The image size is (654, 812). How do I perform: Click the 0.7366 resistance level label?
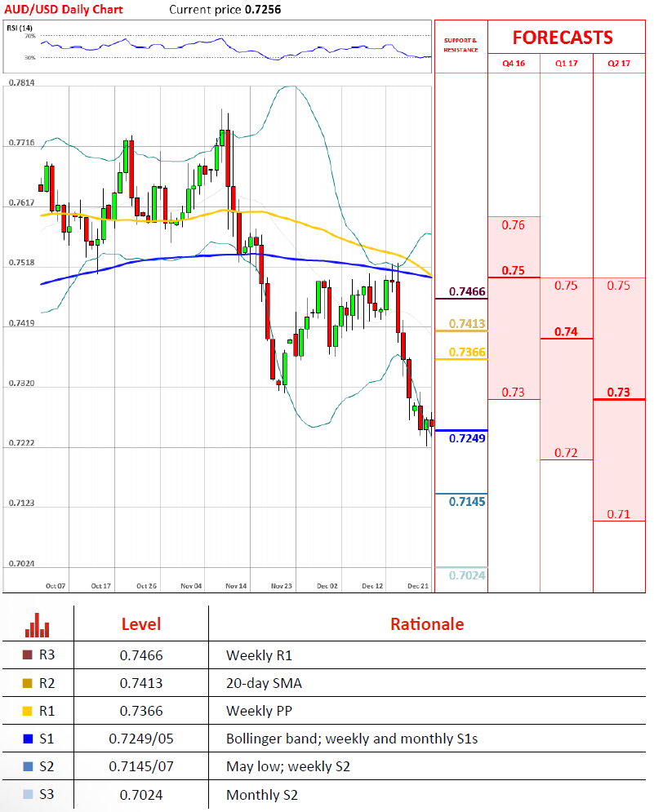point(467,353)
